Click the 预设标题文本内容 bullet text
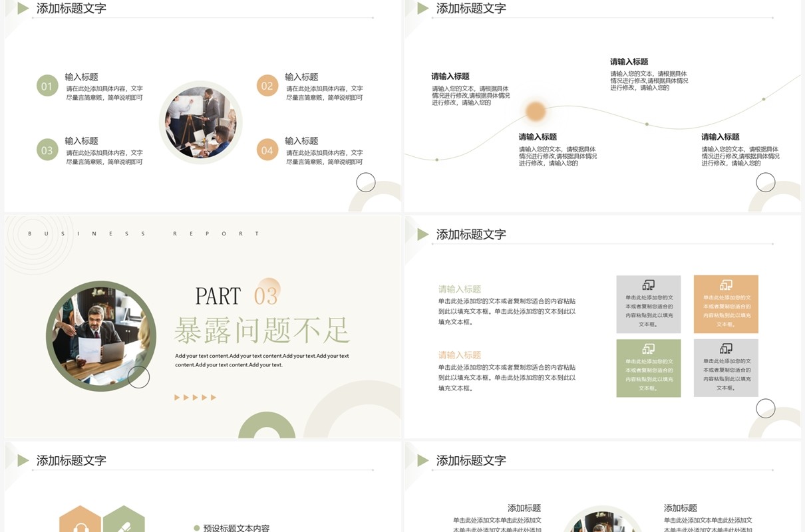Image resolution: width=805 pixels, height=532 pixels. click(x=236, y=528)
